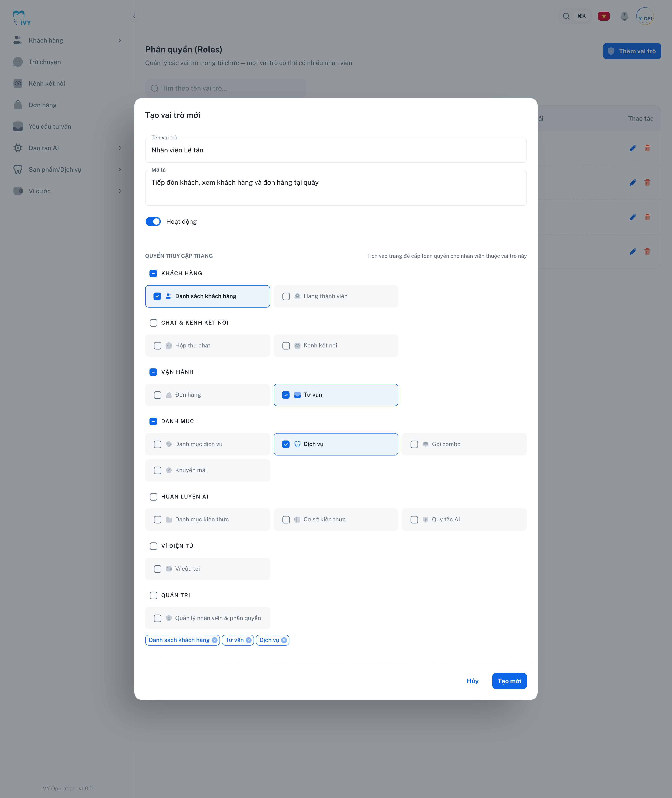Viewport: 672px width, 798px height.
Task: Expand the Khách hàng sidebar chevron
Action: coord(120,40)
